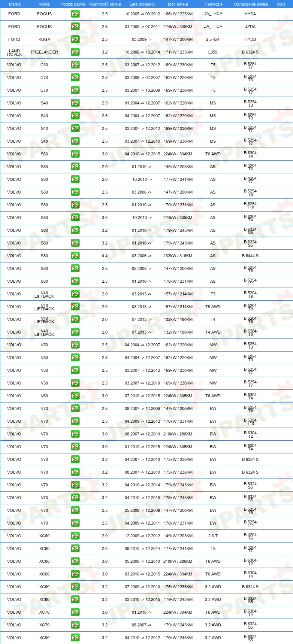Click the Nadwozie column header
This screenshot has height=644, width=293.
point(213,4)
